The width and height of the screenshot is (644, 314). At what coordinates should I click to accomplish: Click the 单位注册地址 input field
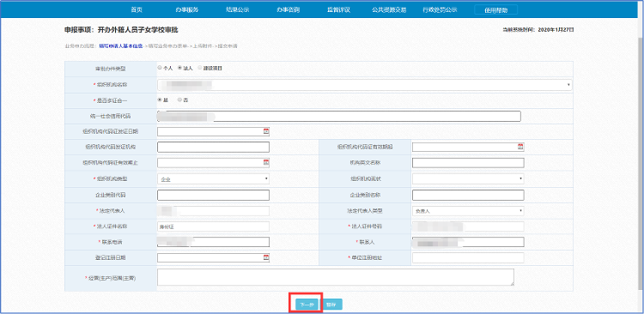468,257
